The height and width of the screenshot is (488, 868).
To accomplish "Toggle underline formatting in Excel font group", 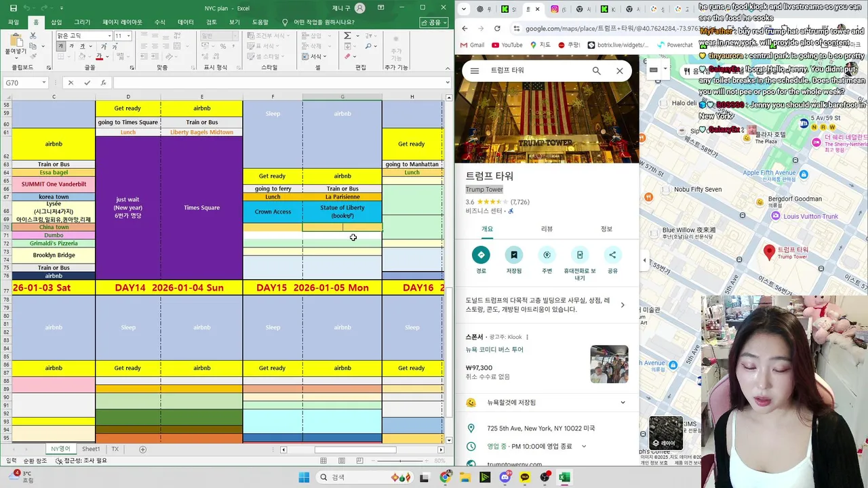I will (x=81, y=46).
